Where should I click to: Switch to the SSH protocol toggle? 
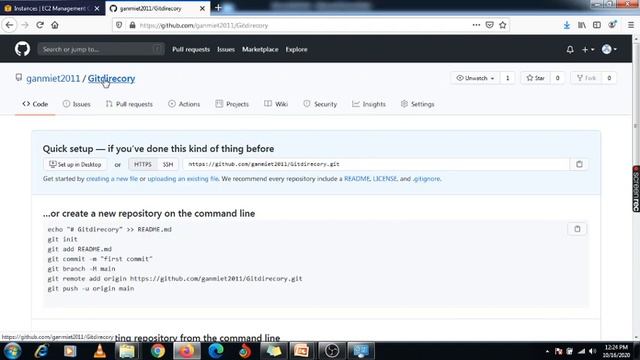(168, 164)
